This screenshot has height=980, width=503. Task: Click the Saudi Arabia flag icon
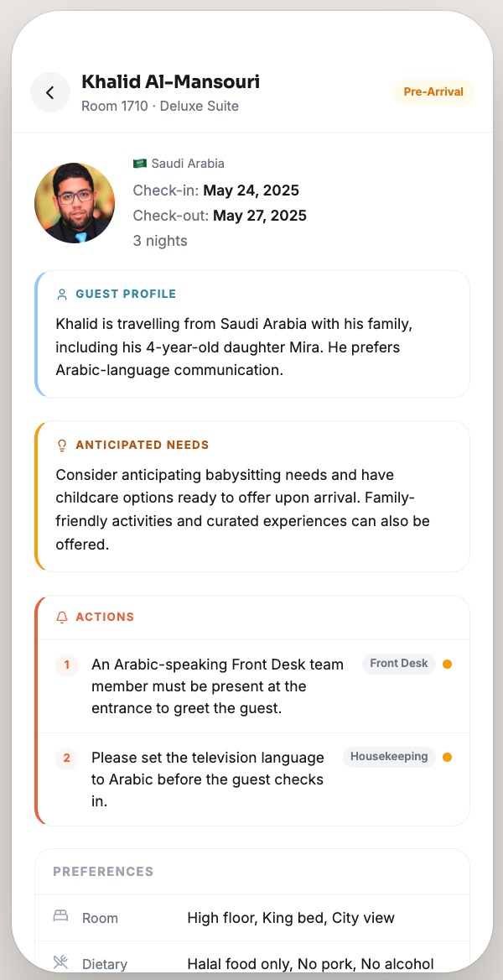(x=140, y=164)
